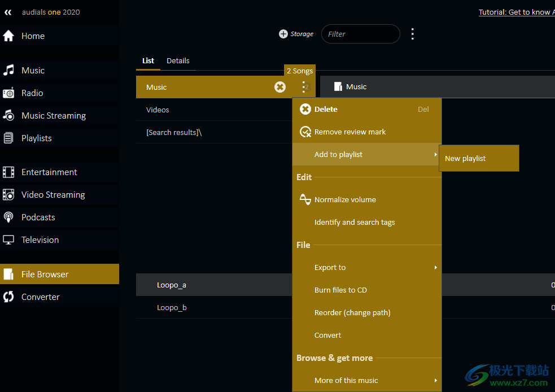555x392 pixels.
Task: Click the Remove review mark check icon
Action: coord(305,132)
